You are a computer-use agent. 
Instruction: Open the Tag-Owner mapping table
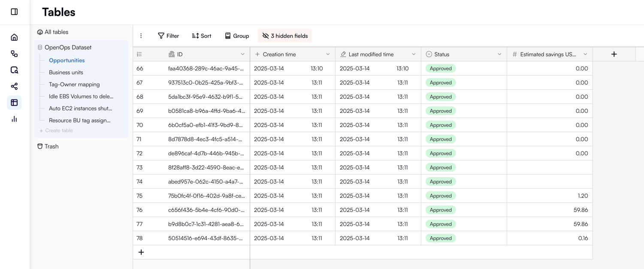(74, 85)
